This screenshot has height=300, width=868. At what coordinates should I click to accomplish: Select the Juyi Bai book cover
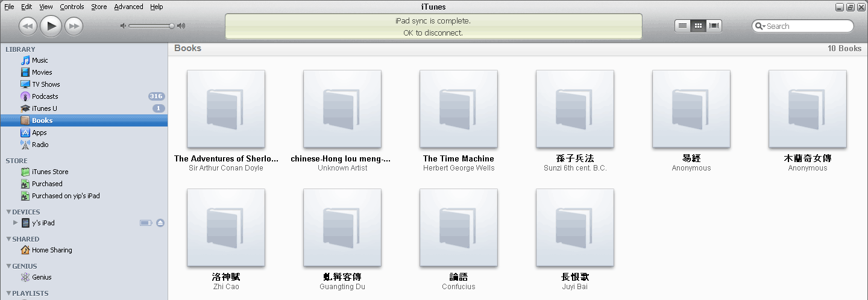click(x=575, y=228)
